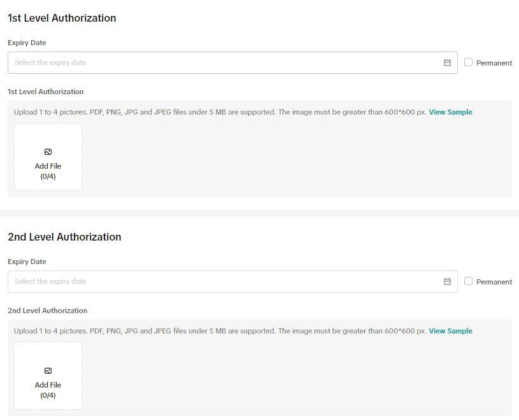Tick Permanent checkbox for 2nd Level Authorization
519x420 pixels.
pos(469,281)
